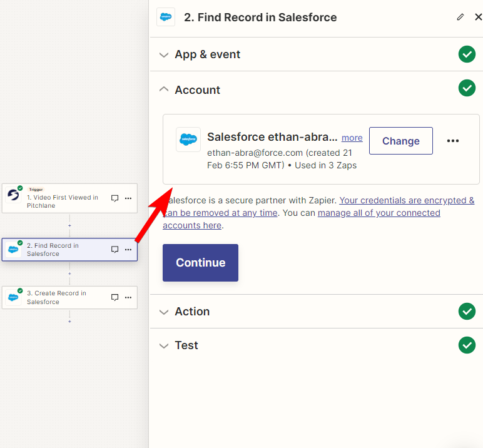
Task: Open comment icon on Create Record step
Action: click(x=114, y=297)
